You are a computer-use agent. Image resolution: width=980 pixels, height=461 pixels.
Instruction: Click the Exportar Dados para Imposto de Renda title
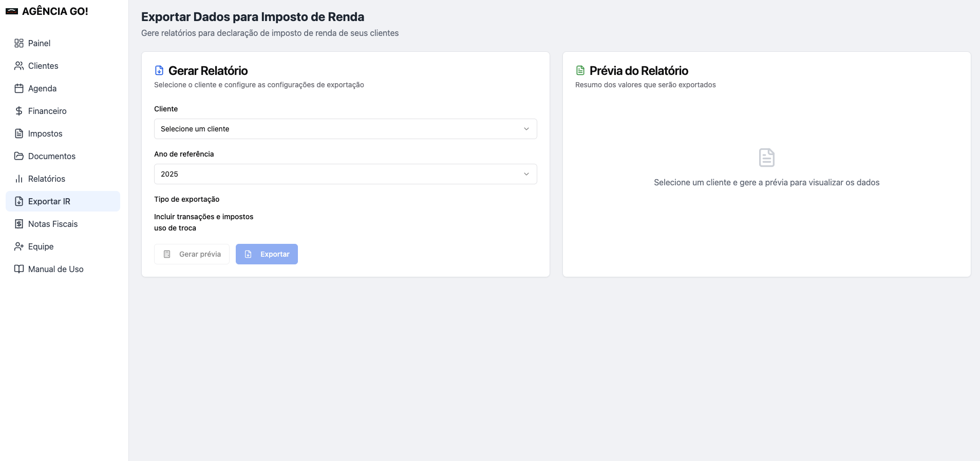point(253,17)
